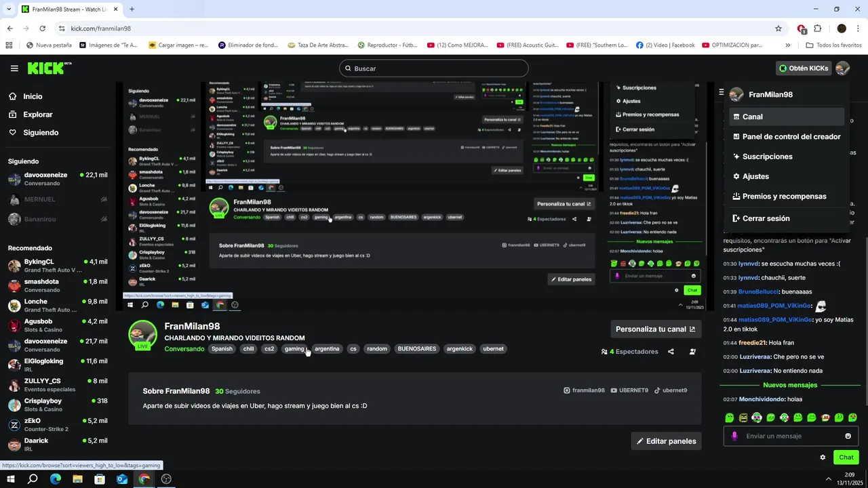This screenshot has width=868, height=488.
Task: Open chat settings gear icon
Action: coord(823,457)
